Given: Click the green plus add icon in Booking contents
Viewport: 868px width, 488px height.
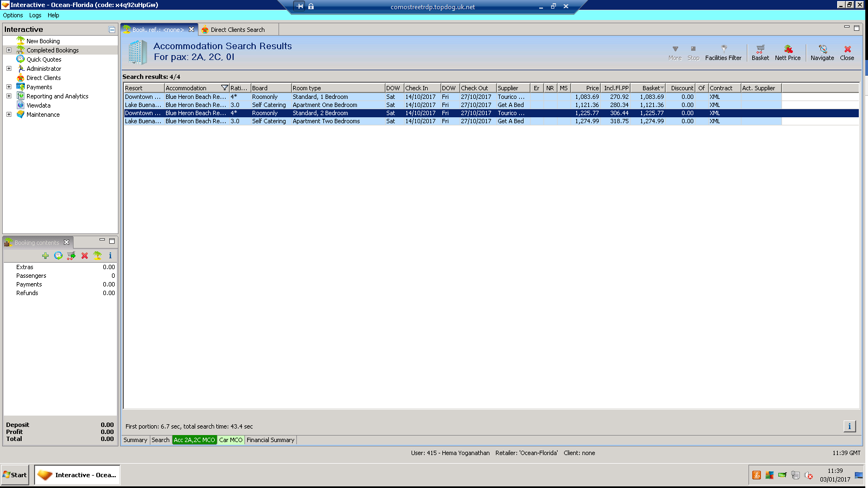Looking at the screenshot, I should coord(45,256).
